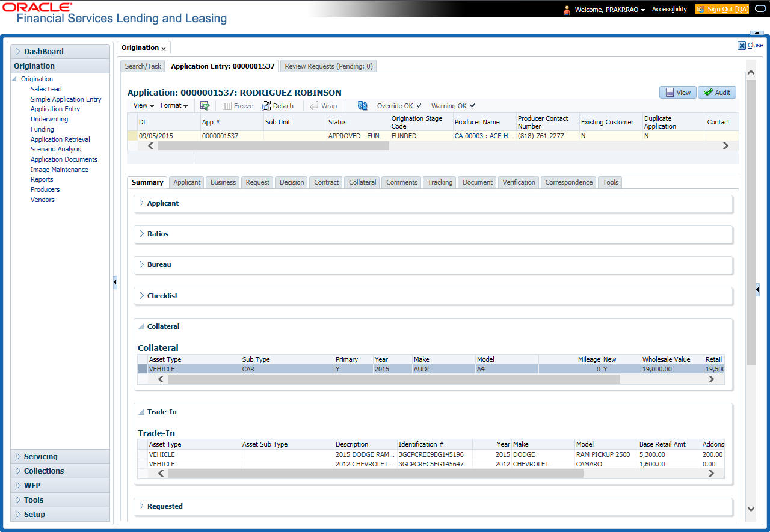Image resolution: width=770 pixels, height=532 pixels.
Task: Open the View dropdown menu
Action: (143, 106)
